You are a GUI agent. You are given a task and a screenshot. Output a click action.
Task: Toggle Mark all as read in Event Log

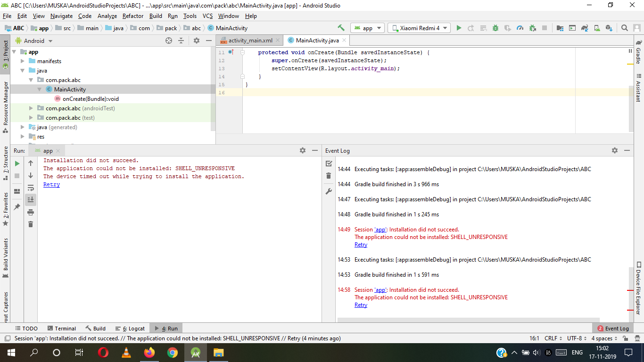click(x=329, y=164)
